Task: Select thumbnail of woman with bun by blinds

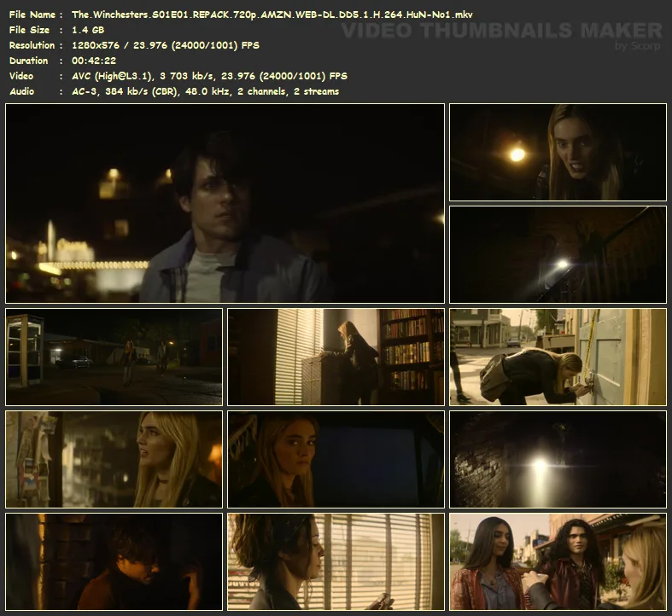Action: click(x=336, y=561)
